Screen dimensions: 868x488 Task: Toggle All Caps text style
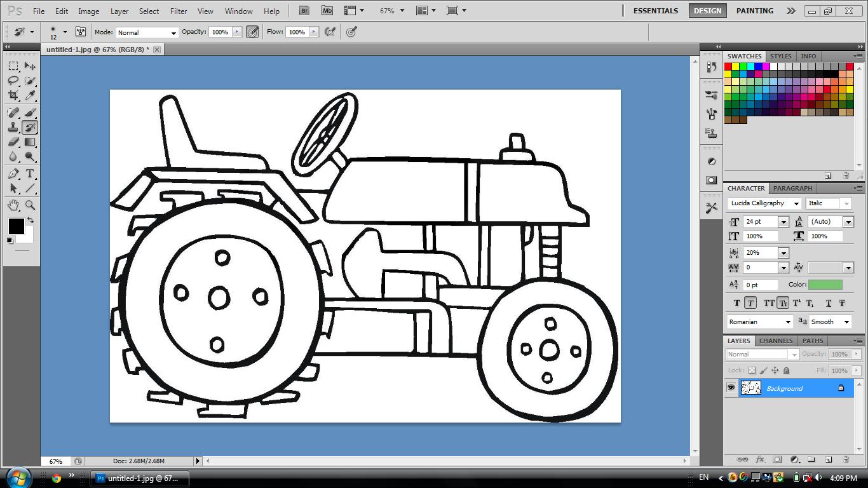[x=769, y=303]
